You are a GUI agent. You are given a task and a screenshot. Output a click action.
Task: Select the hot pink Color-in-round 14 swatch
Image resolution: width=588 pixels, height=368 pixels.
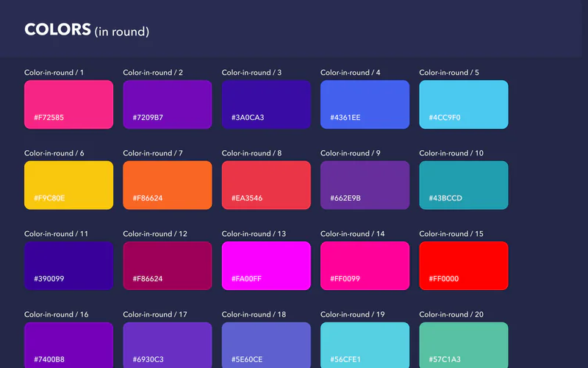pos(365,266)
